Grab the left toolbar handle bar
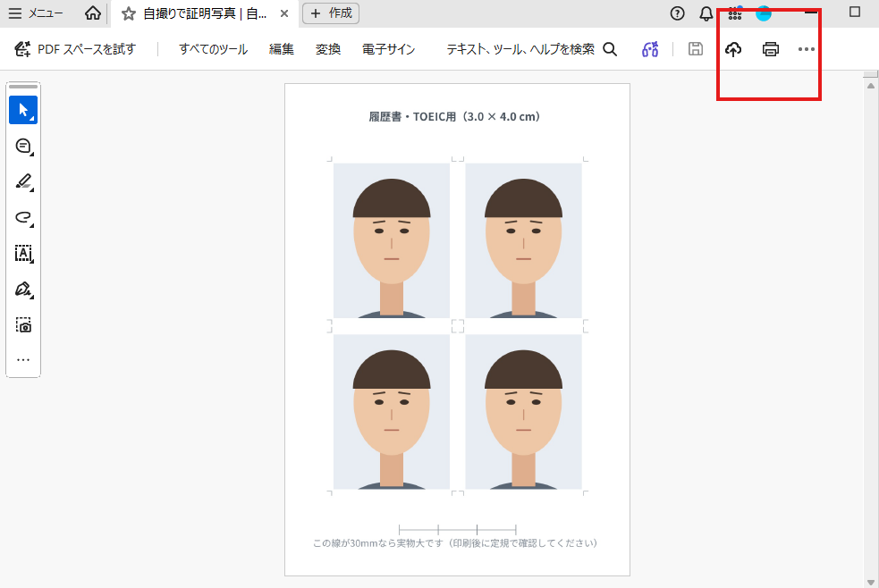Screen dimensions: 879x588 point(23,87)
